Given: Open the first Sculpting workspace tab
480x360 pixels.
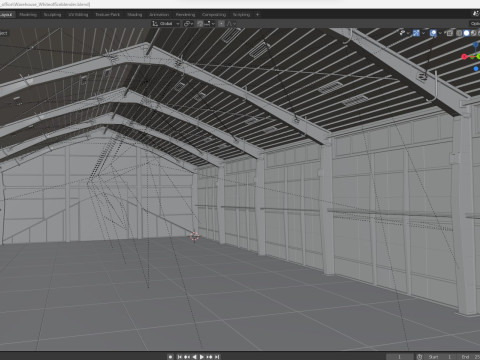Looking at the screenshot, I should pos(52,15).
